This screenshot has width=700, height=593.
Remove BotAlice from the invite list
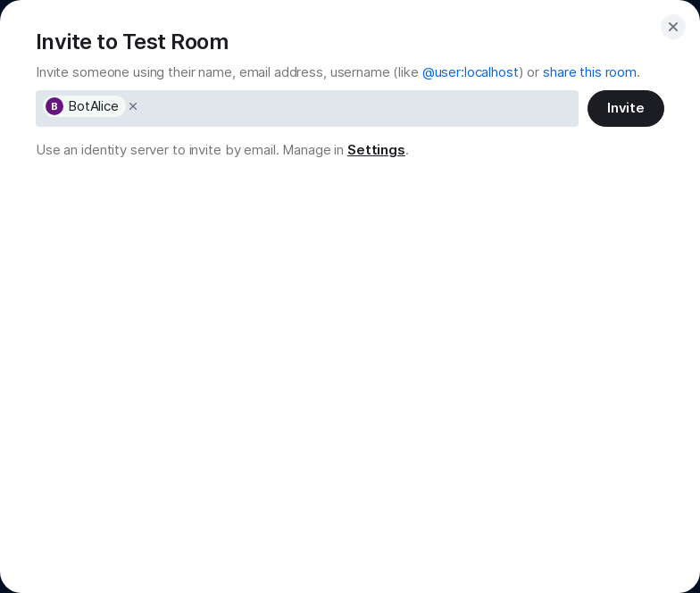(133, 106)
